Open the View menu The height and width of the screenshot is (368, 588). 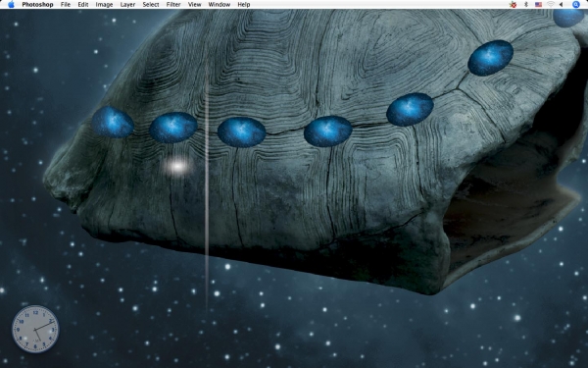(194, 5)
